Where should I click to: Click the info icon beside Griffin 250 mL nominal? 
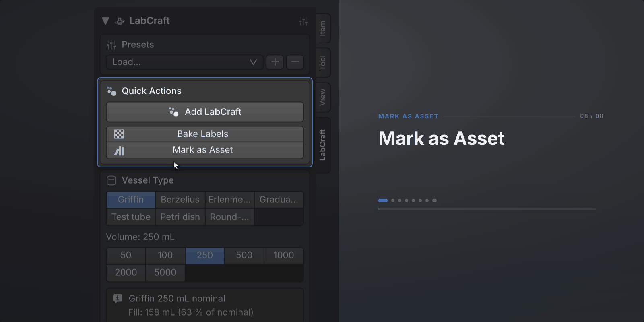(118, 299)
